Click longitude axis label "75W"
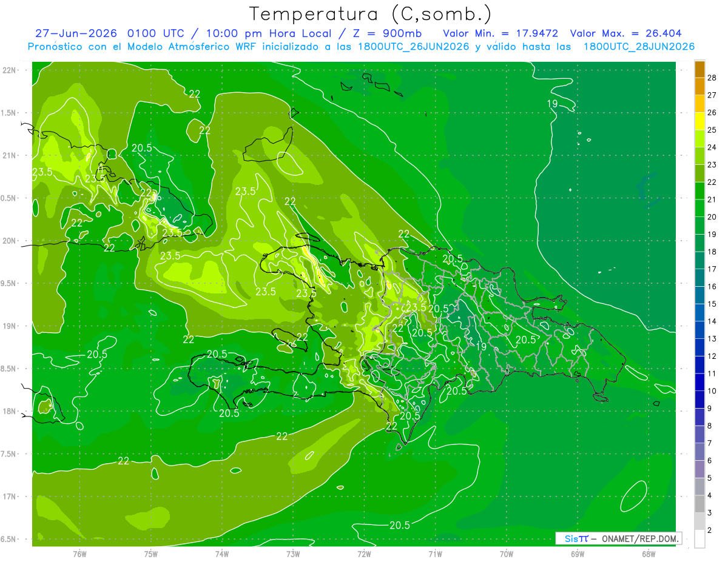 (x=151, y=554)
